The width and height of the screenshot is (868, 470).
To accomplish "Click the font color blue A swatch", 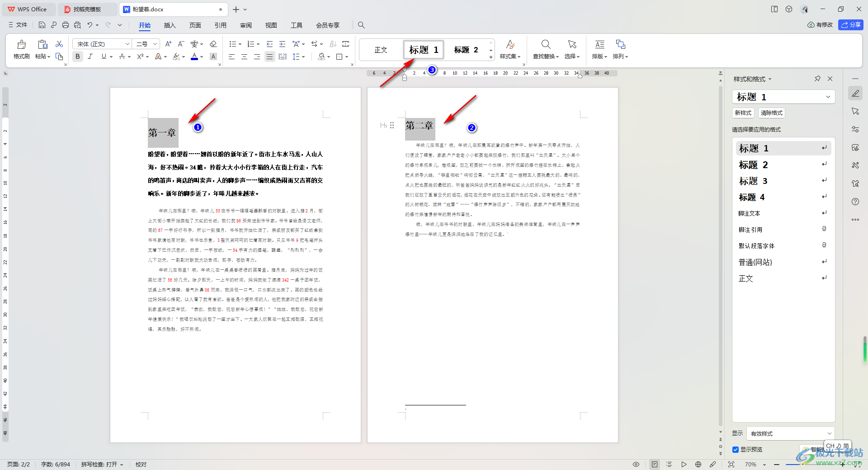I will [x=194, y=56].
